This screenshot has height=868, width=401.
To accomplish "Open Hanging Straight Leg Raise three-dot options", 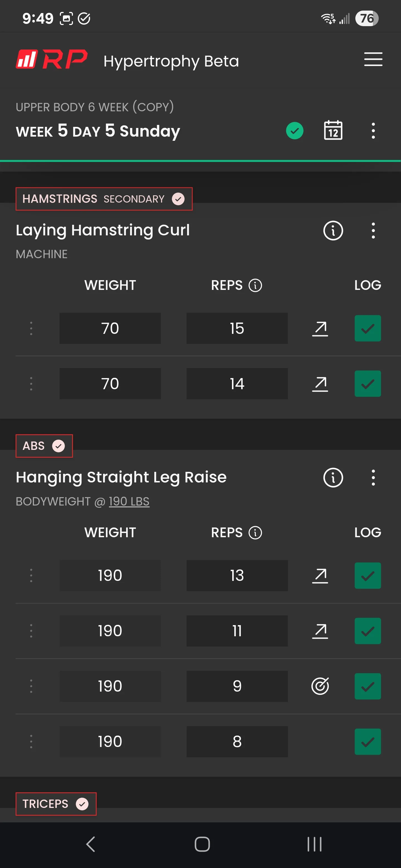I will [373, 477].
